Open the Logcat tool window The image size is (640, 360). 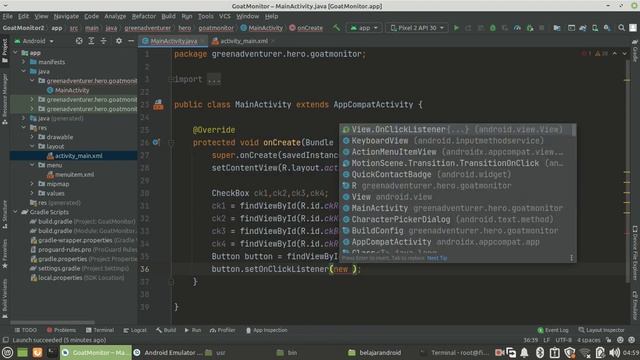(x=135, y=330)
